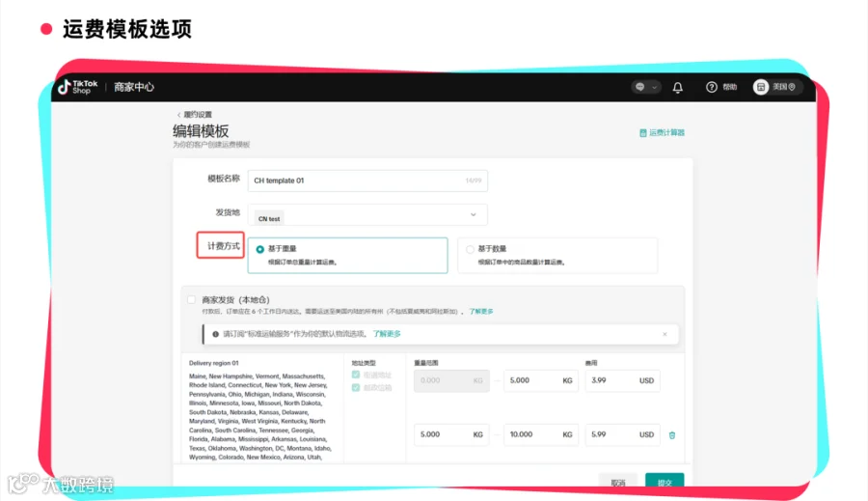Open 了解更多 link in the subscription notice
868x501 pixels.
tap(387, 334)
